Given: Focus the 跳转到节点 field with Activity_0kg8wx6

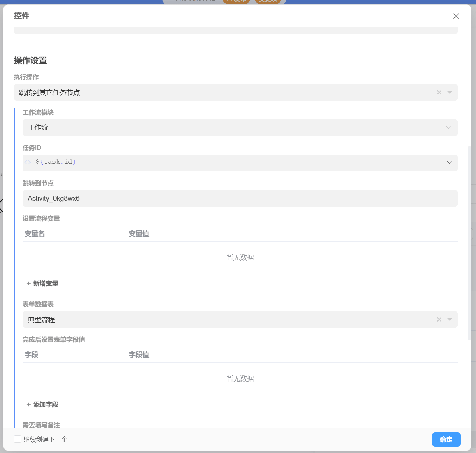Looking at the screenshot, I should 239,198.
